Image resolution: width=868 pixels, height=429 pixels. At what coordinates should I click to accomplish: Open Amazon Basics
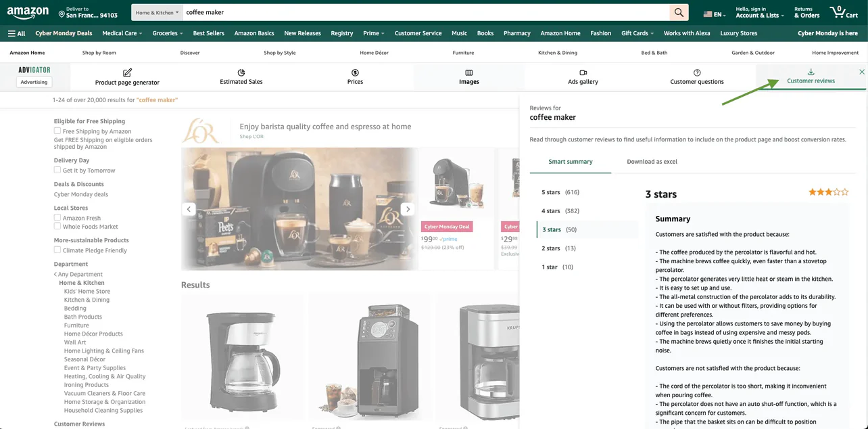click(x=254, y=33)
